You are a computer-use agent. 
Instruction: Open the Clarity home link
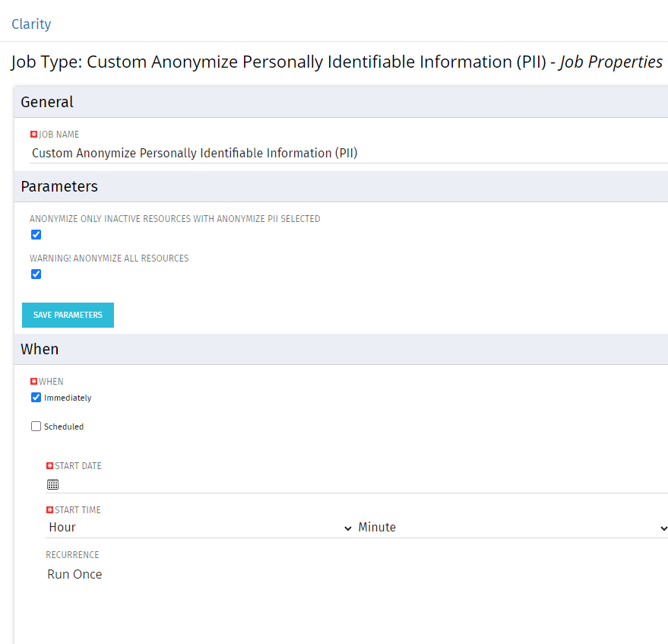pos(31,24)
